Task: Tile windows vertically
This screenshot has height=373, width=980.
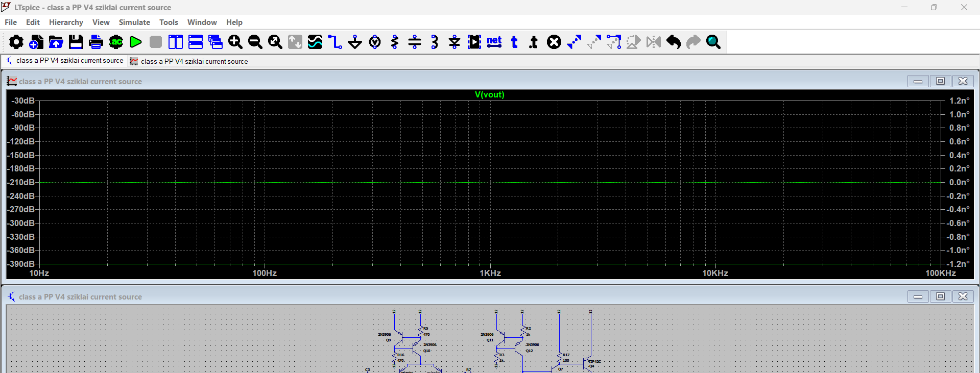Action: point(176,42)
